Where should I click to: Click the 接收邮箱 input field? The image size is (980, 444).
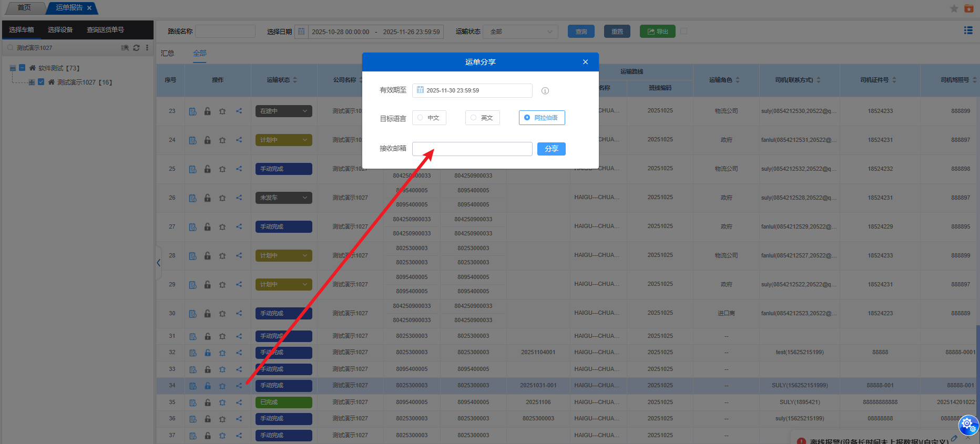[x=472, y=149]
